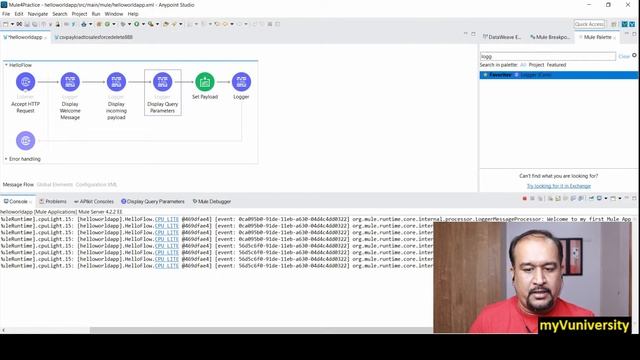Switch to the helloworldapp editor tab
Viewport: 640px width, 360px height.
[25, 37]
